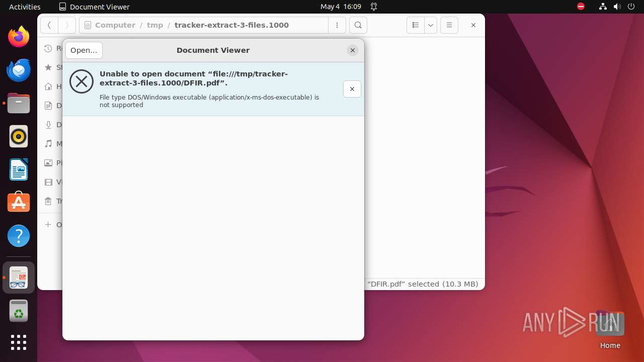Open Firefox from the dock
The height and width of the screenshot is (362, 644).
(x=19, y=37)
